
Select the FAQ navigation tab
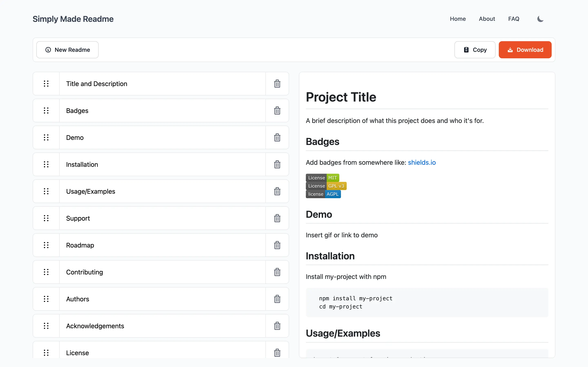[513, 19]
